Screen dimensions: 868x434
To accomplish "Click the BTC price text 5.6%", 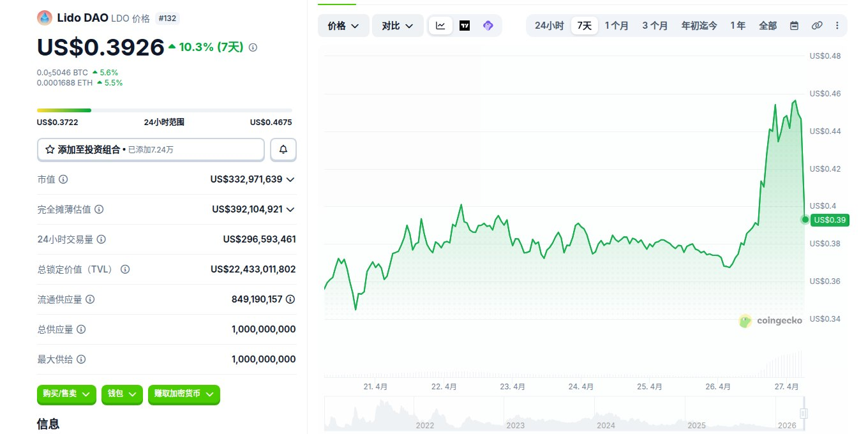I will pyautogui.click(x=108, y=73).
